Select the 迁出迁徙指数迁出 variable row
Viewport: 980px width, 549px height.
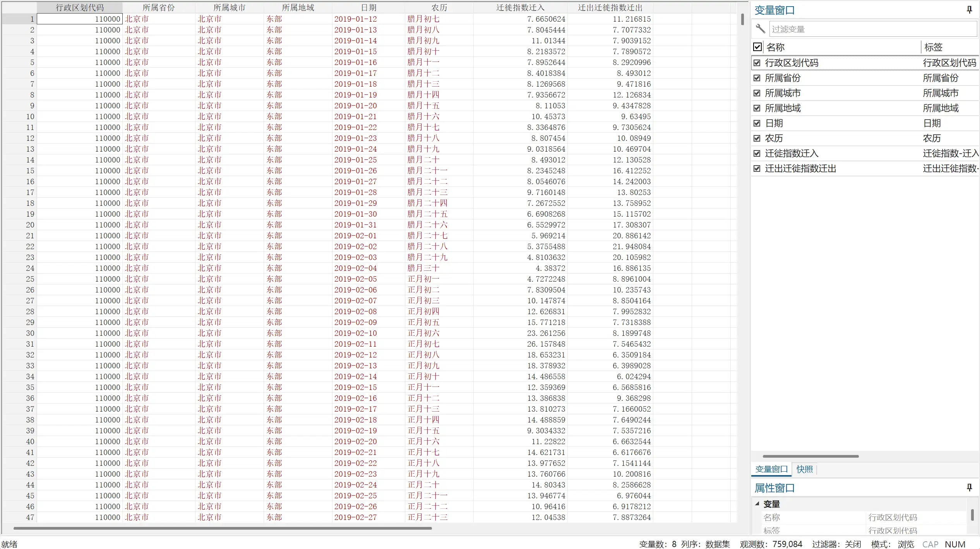pos(800,169)
